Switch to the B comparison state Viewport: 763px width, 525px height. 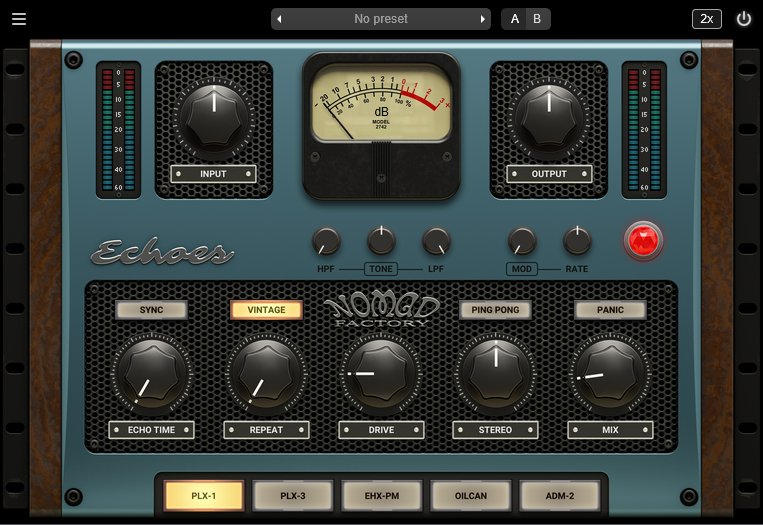pyautogui.click(x=537, y=19)
